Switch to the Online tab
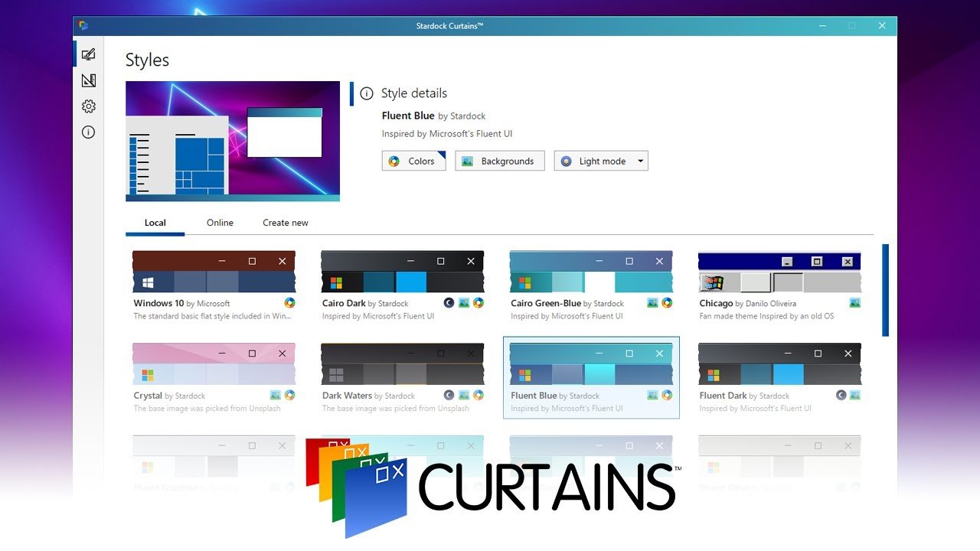Viewport: 980px width, 551px height. [x=220, y=223]
